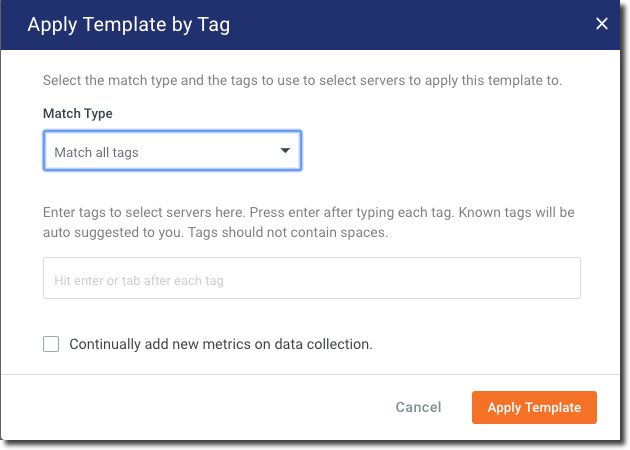
Task: Click the footer area left of Cancel
Action: [200, 407]
